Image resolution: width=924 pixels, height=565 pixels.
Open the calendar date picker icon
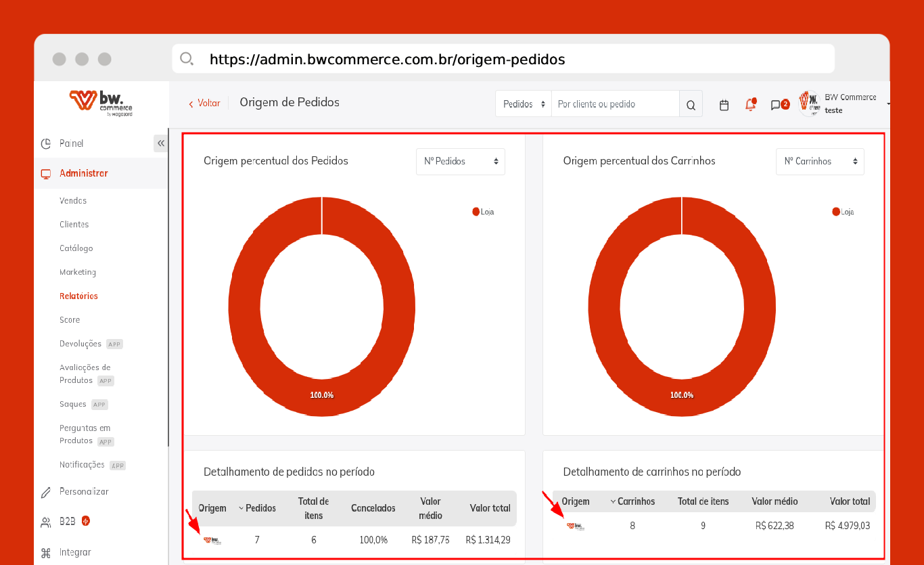coord(724,105)
